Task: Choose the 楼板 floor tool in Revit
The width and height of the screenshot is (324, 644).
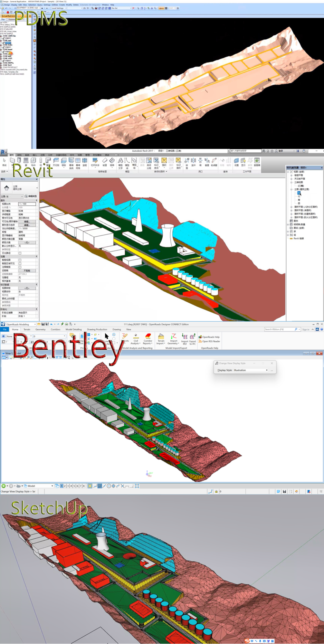Action: pos(64,162)
